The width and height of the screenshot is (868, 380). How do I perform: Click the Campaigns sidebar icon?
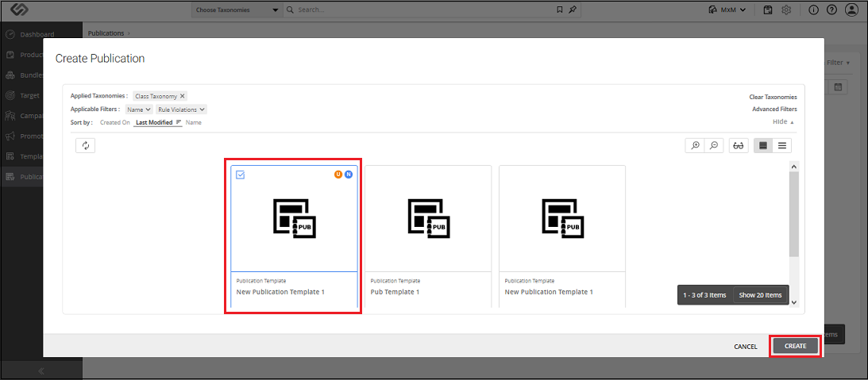[x=10, y=116]
